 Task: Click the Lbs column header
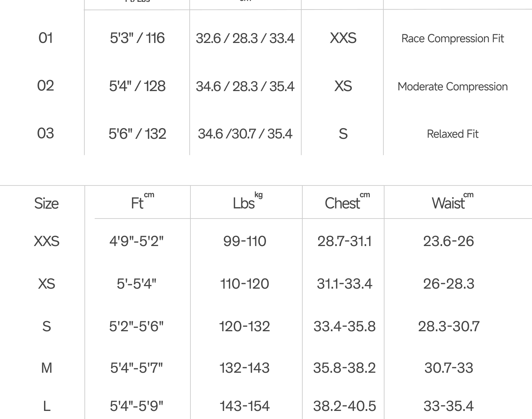(x=243, y=203)
